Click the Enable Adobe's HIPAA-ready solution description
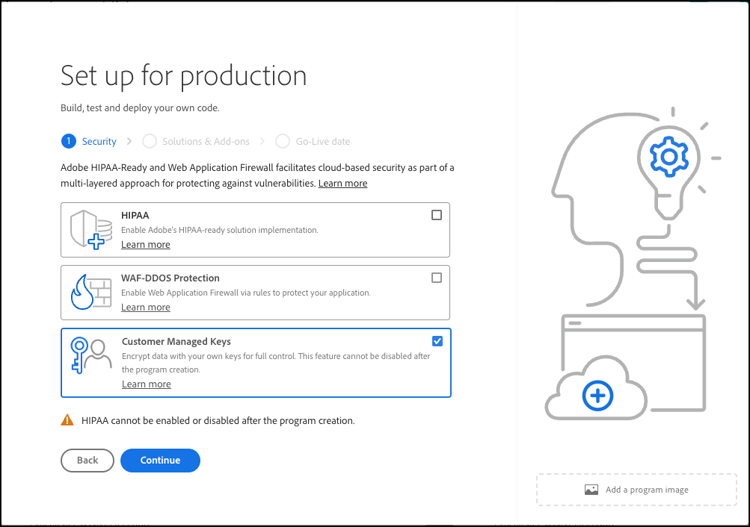Screen dimensions: 750x527 coord(220,230)
